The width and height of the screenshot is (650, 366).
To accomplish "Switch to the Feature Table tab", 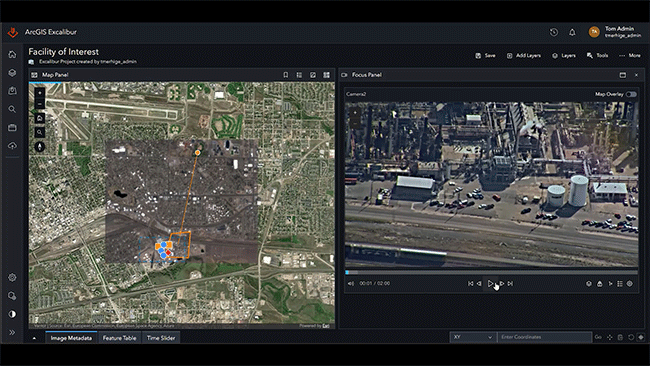I will click(119, 338).
